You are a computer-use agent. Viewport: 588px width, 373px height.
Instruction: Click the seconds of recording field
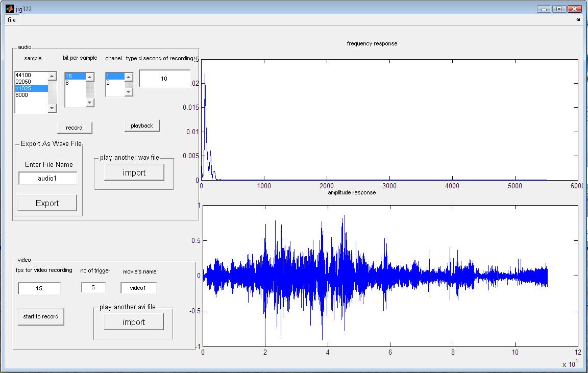[x=164, y=79]
